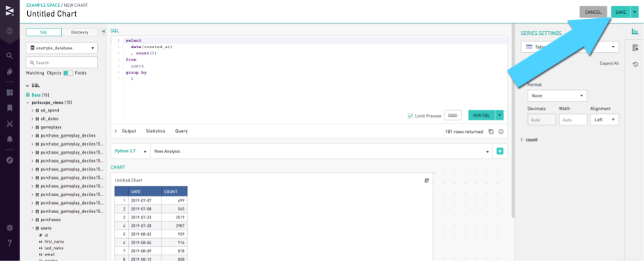Collapse the periscope_views schema
This screenshot has width=644, height=261.
28,102
